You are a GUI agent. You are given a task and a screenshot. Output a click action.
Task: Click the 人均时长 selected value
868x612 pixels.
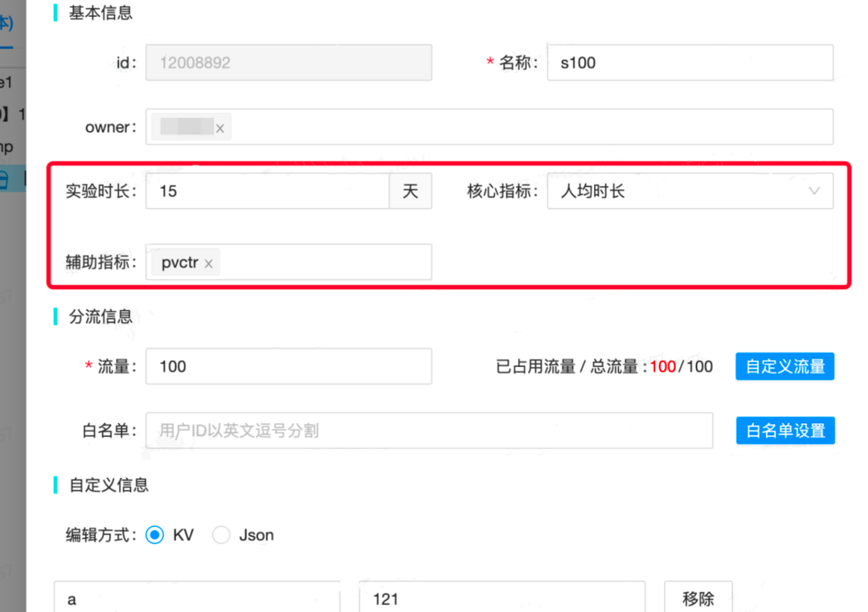(x=593, y=191)
